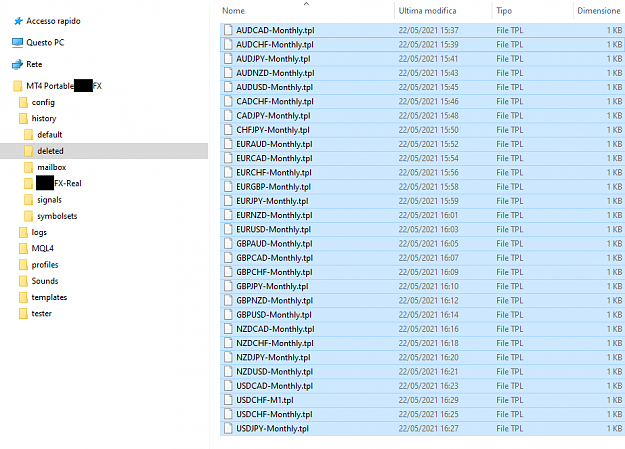Open the symbolsets subfolder
This screenshot has width=625, height=449.
pyautogui.click(x=57, y=216)
